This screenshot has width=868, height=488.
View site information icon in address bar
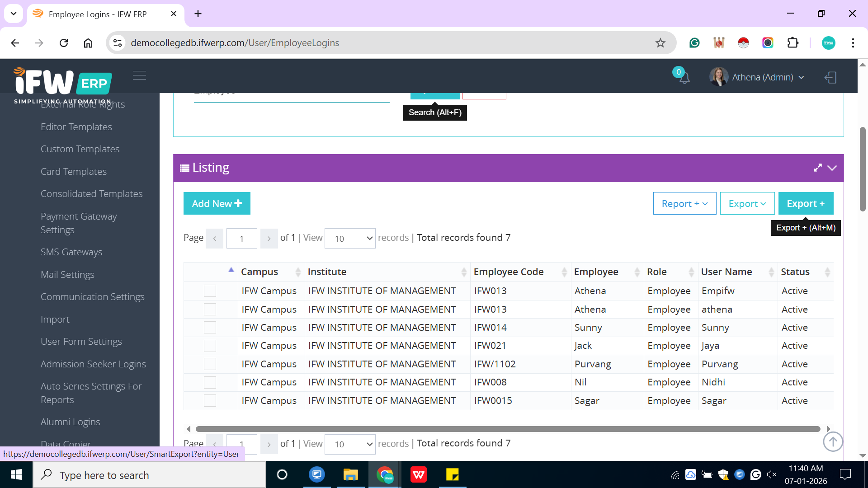pos(118,43)
